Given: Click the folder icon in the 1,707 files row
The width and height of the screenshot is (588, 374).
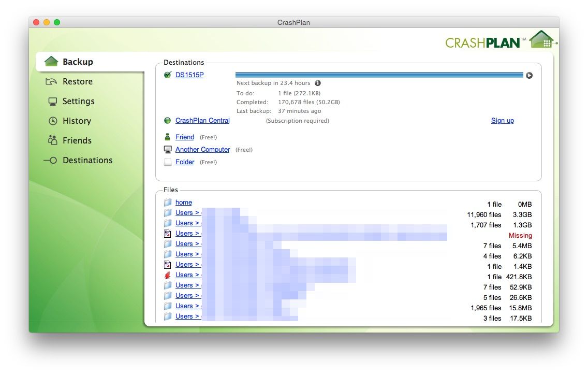Looking at the screenshot, I should pyautogui.click(x=168, y=223).
